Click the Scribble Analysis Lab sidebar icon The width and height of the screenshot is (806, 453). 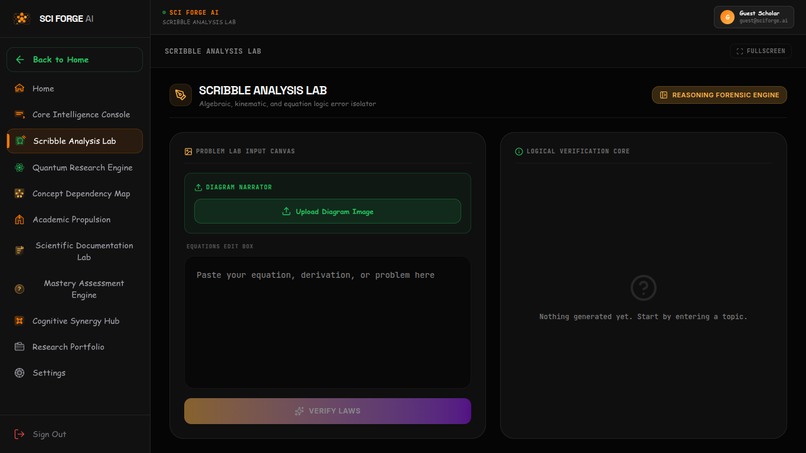[x=21, y=140]
